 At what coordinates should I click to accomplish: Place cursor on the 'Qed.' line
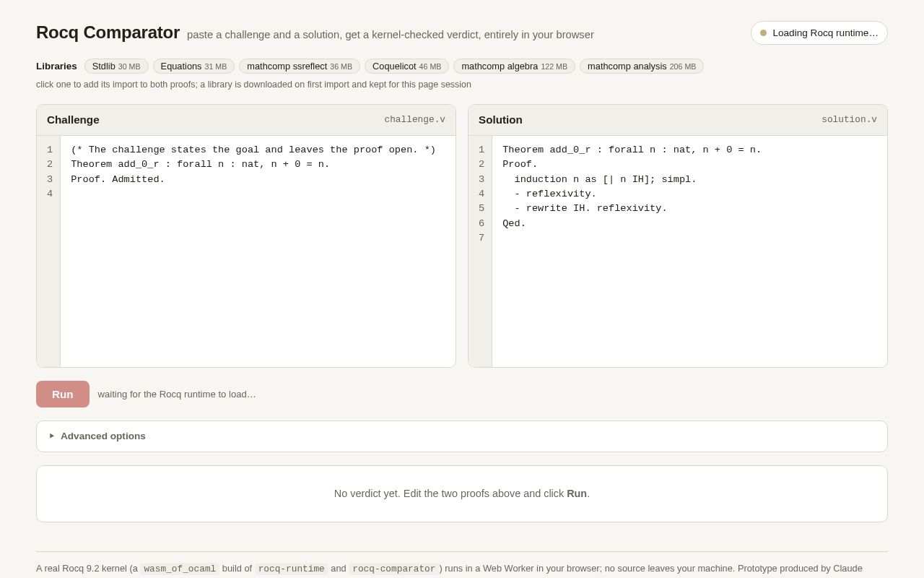(514, 224)
